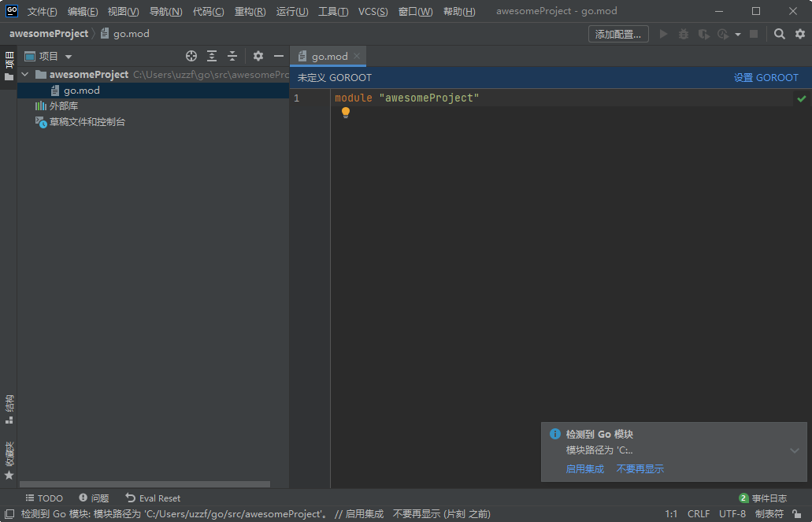Click Expand All icon in project panel
This screenshot has height=522, width=812.
pyautogui.click(x=212, y=56)
